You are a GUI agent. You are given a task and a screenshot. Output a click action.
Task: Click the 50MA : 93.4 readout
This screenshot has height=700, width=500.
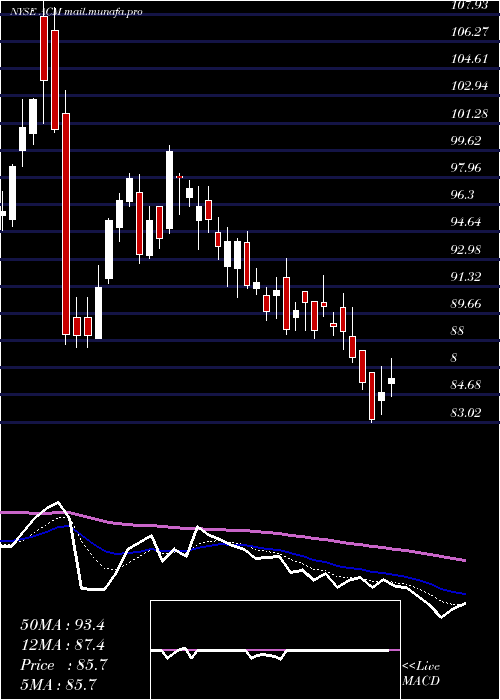tap(62, 625)
